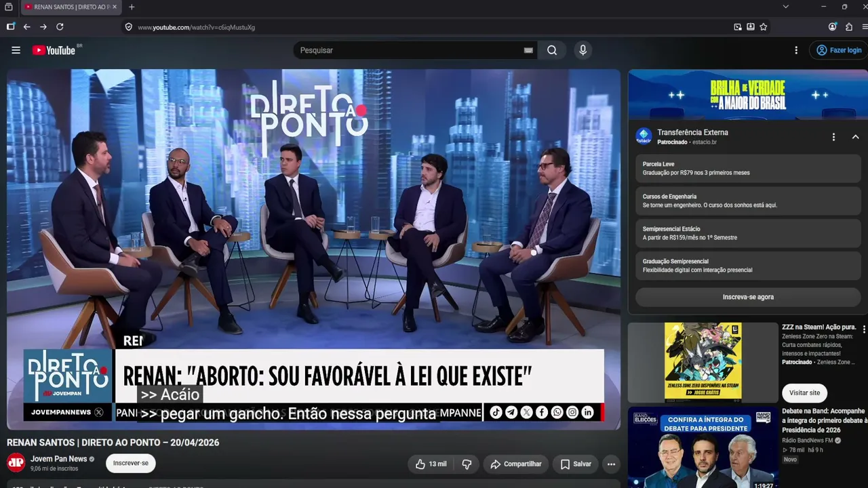Go back to the previous page
868x488 pixels.
tap(27, 27)
